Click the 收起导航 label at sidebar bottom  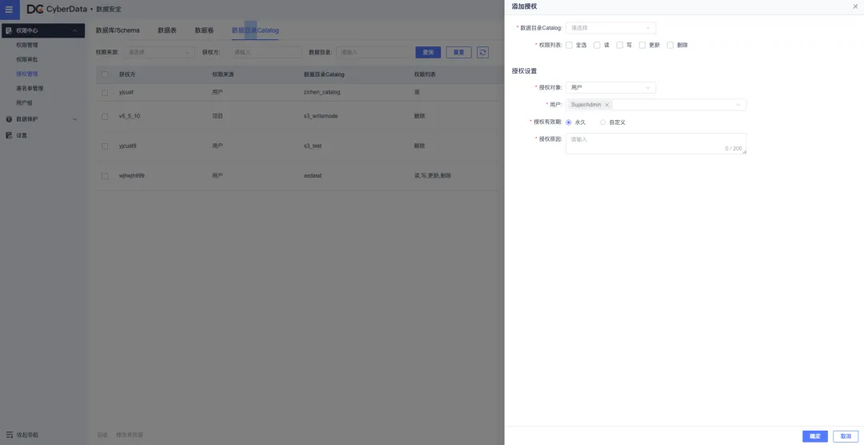click(x=28, y=435)
